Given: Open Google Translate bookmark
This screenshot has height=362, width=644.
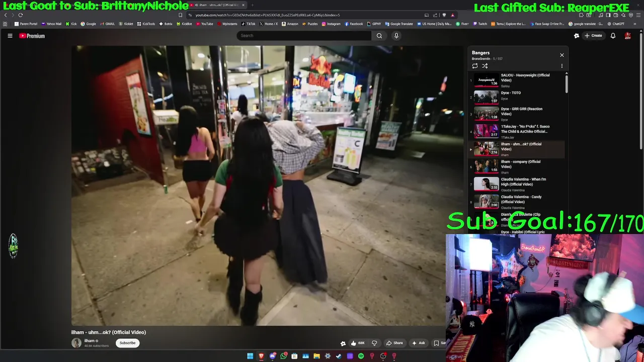Looking at the screenshot, I should (x=399, y=24).
